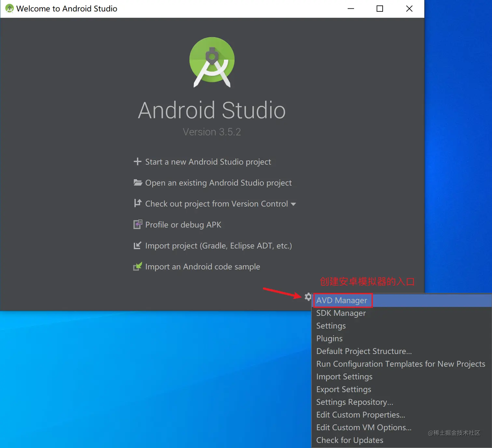
Task: Select Settings in the Configure menu
Action: point(402,326)
